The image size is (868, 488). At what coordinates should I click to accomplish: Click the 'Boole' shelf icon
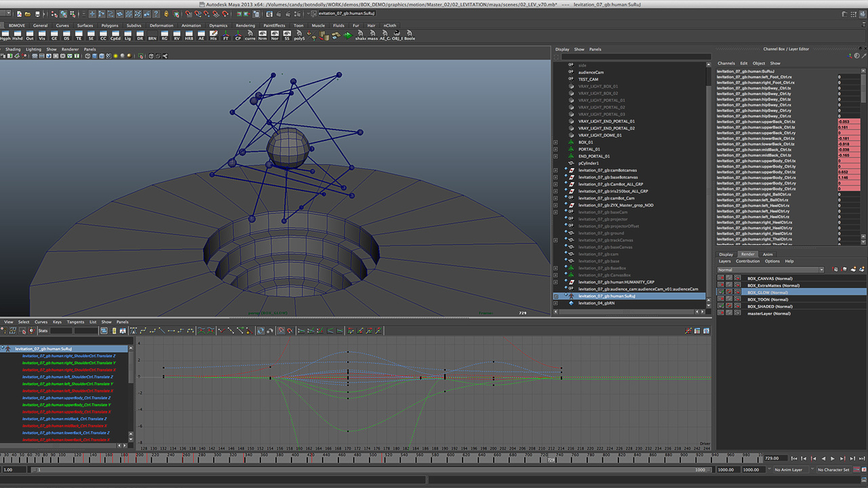(409, 35)
